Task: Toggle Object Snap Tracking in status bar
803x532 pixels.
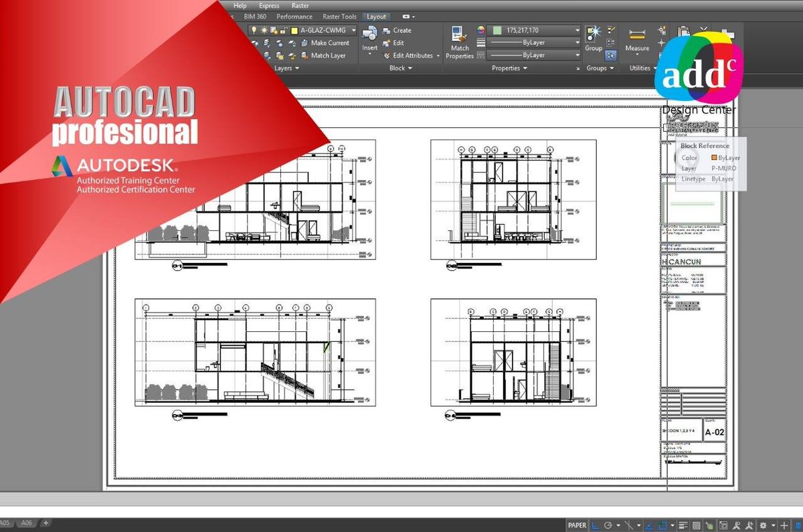Action: (649, 525)
